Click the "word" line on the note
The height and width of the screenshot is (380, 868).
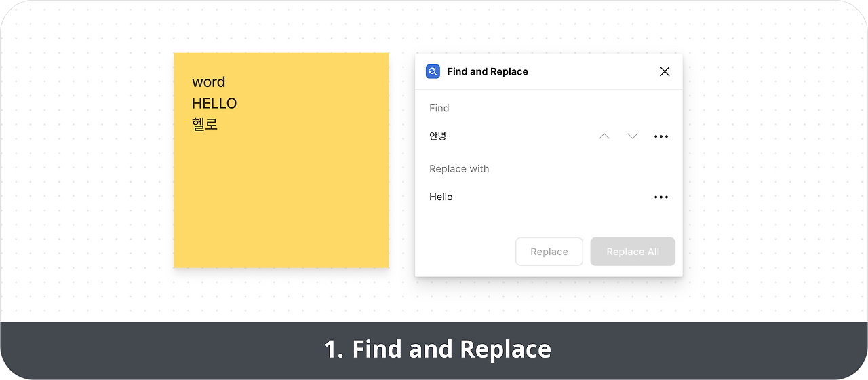(x=209, y=82)
